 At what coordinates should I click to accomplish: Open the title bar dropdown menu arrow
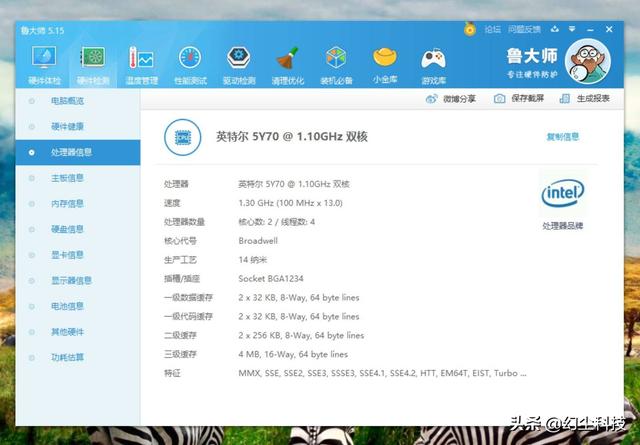click(x=572, y=29)
